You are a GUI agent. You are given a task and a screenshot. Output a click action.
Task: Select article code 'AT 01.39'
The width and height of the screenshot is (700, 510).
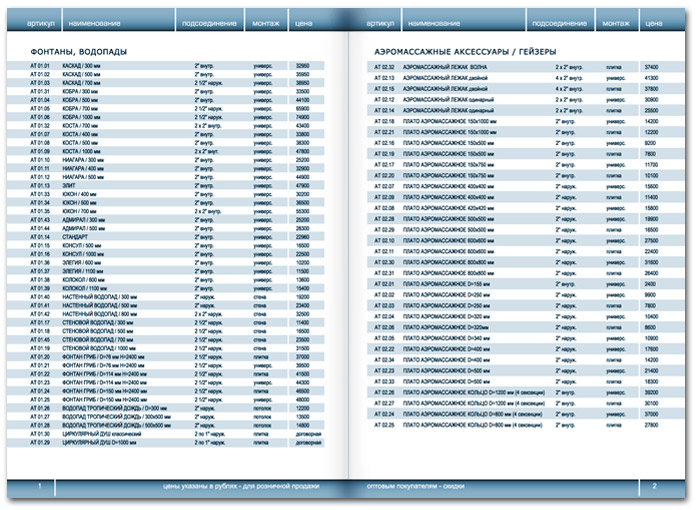pos(40,288)
